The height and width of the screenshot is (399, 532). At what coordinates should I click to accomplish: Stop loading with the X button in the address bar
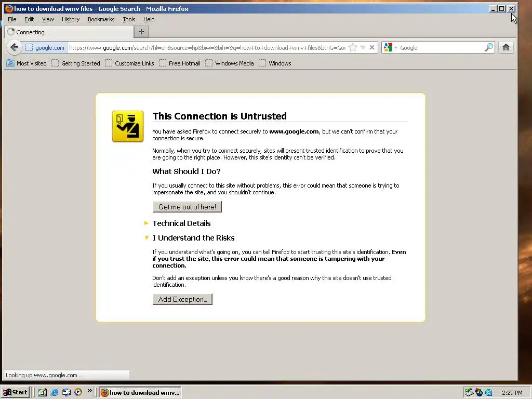pyautogui.click(x=372, y=47)
